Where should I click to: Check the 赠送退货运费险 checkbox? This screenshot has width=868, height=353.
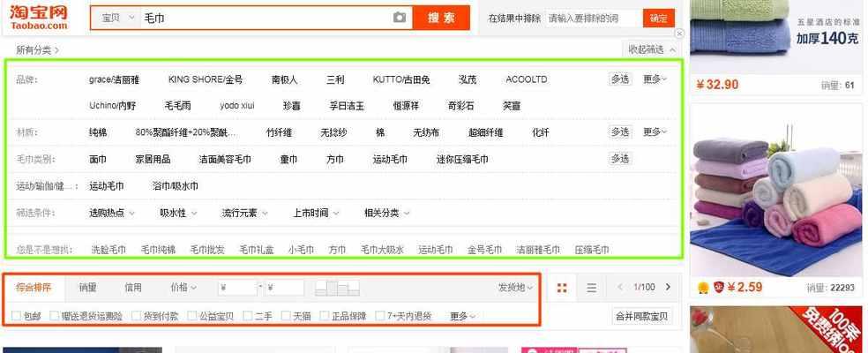click(x=55, y=316)
